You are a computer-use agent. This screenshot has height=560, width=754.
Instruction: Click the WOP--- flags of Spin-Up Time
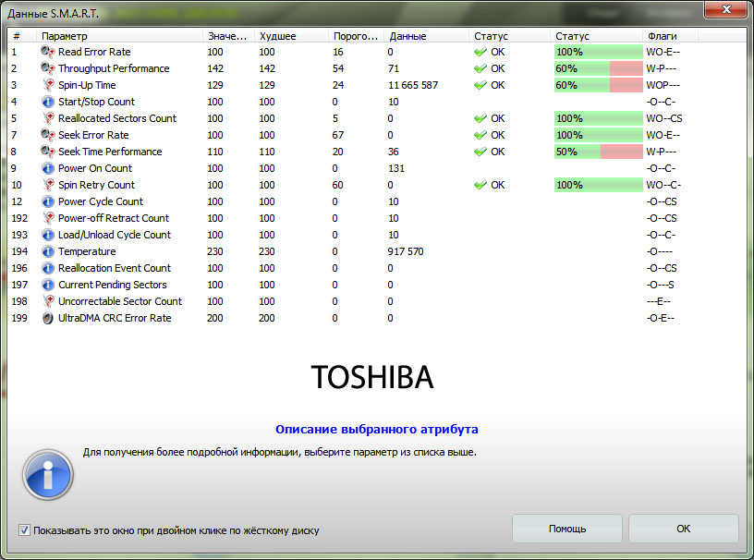click(663, 85)
